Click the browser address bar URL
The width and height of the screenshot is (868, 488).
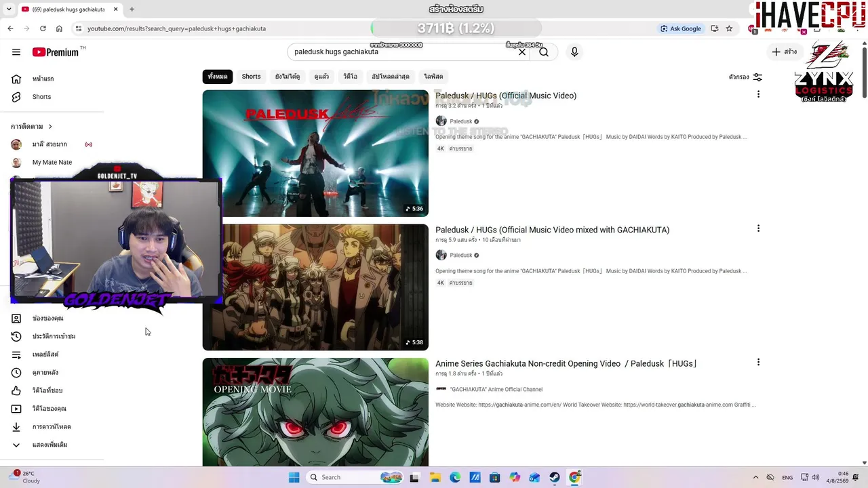pos(176,28)
